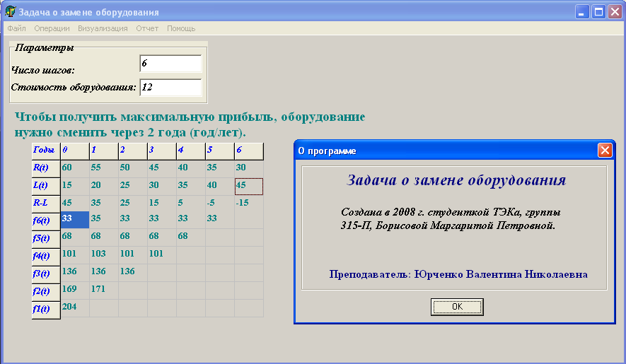Select f2(t) cell with value 171
626x364 pixels.
pos(104,290)
